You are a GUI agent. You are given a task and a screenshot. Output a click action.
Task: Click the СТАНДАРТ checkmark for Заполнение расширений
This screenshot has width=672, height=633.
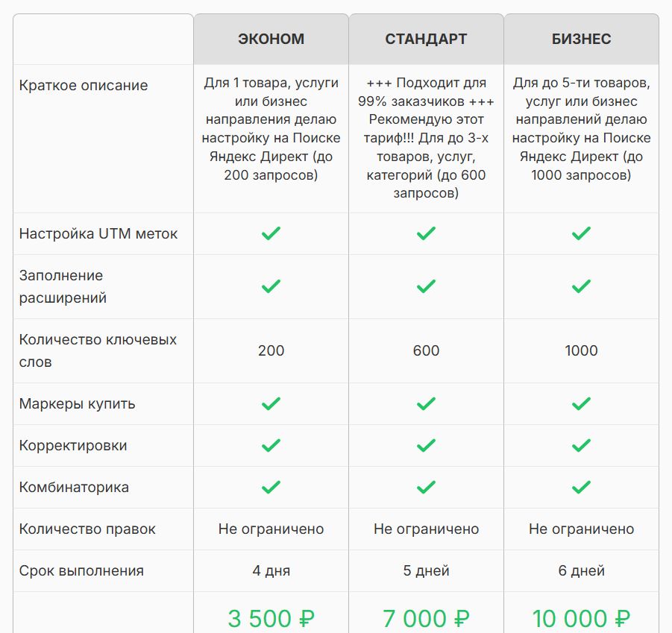point(426,286)
